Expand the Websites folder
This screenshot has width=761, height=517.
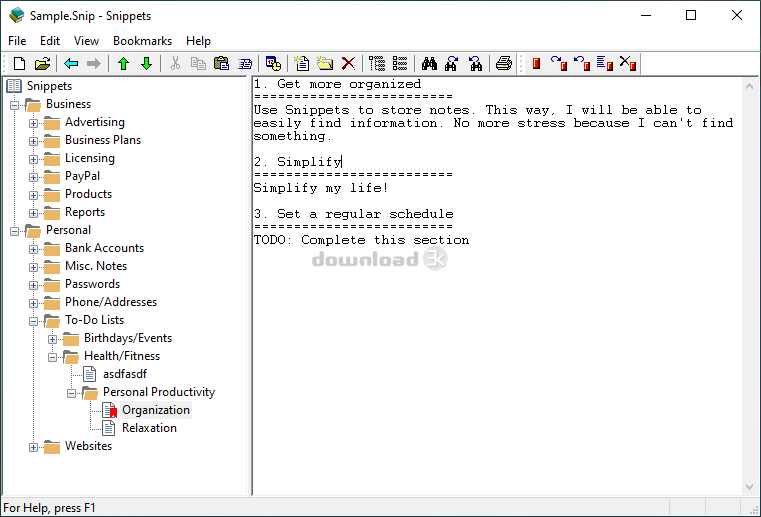coord(33,447)
